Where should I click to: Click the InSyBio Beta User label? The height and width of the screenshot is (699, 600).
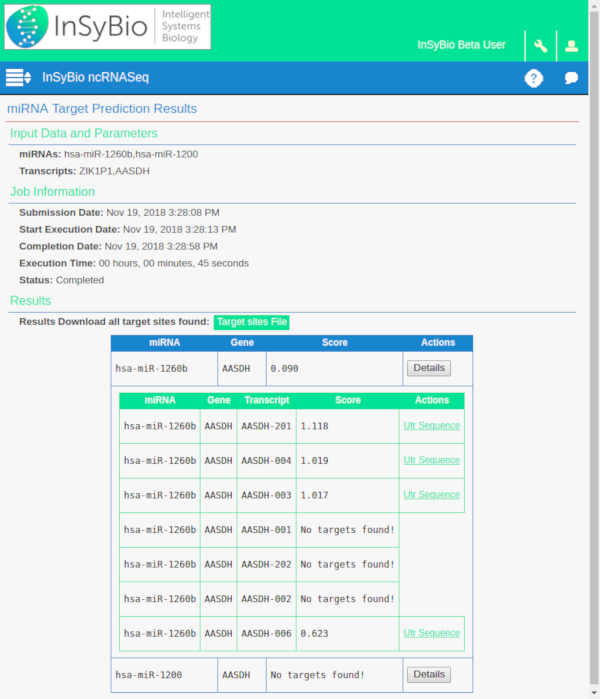461,46
